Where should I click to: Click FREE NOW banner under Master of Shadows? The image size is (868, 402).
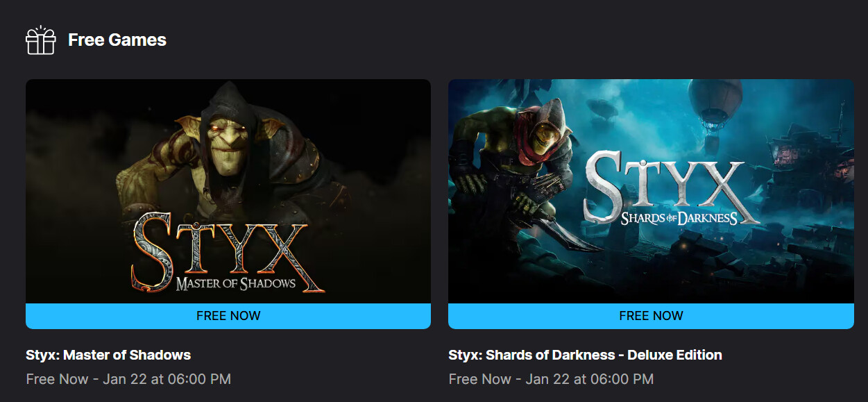[228, 316]
